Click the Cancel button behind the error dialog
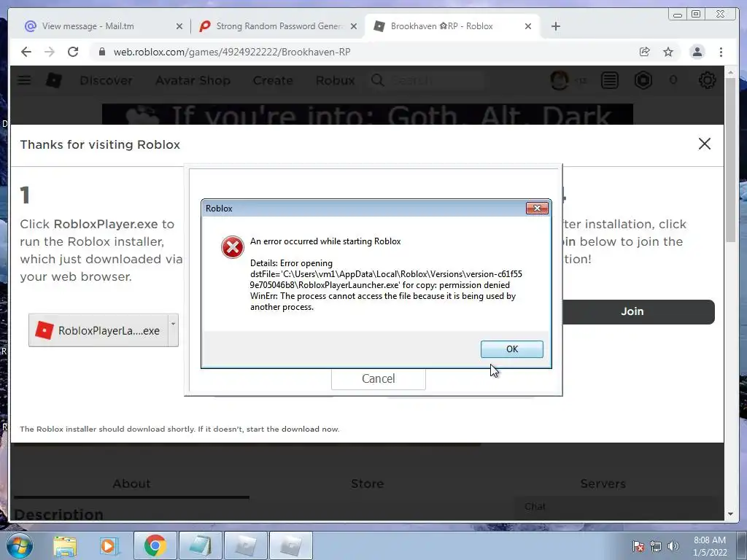This screenshot has width=747, height=560. tap(379, 378)
